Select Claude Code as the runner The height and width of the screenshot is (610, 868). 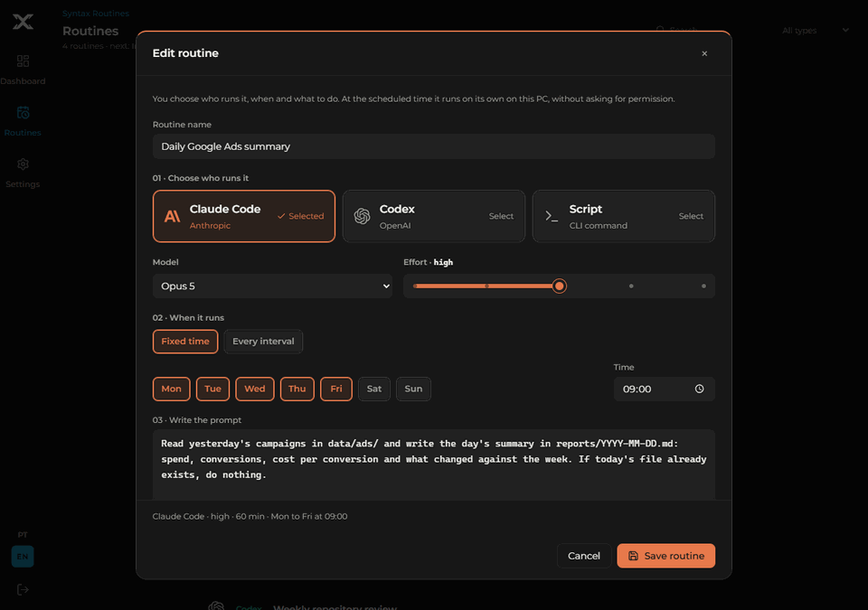point(243,216)
